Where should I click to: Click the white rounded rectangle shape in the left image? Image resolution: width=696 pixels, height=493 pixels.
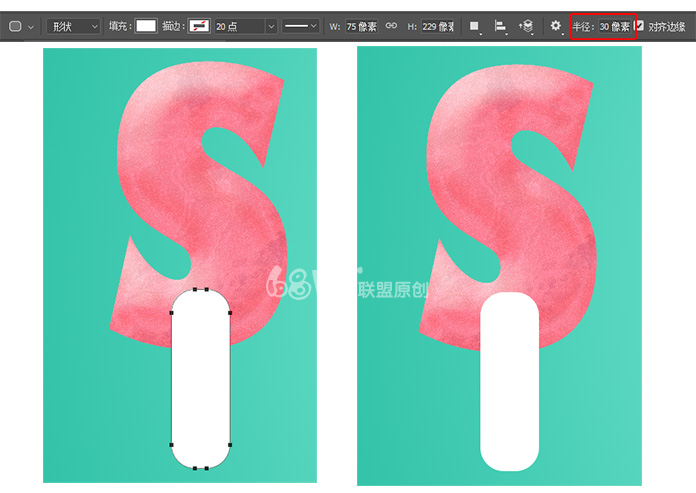coord(201,379)
